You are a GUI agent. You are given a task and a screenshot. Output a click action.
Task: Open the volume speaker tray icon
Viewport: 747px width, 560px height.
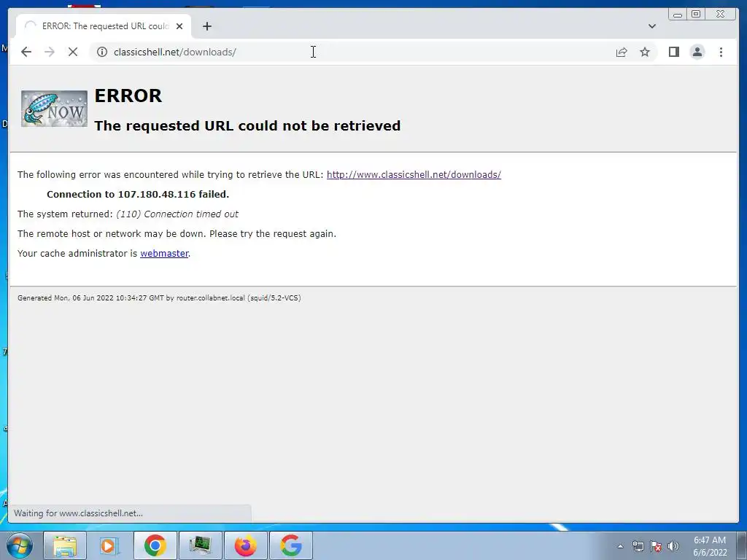pyautogui.click(x=673, y=546)
